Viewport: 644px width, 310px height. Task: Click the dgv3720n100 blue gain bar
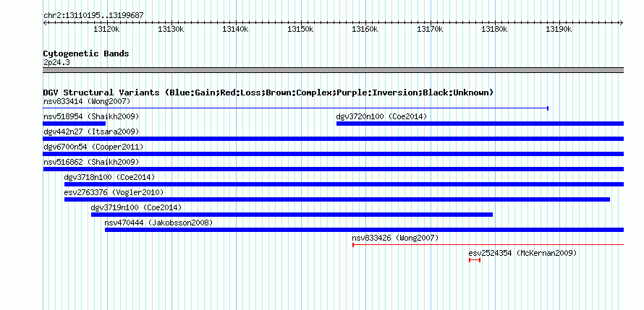[480, 124]
